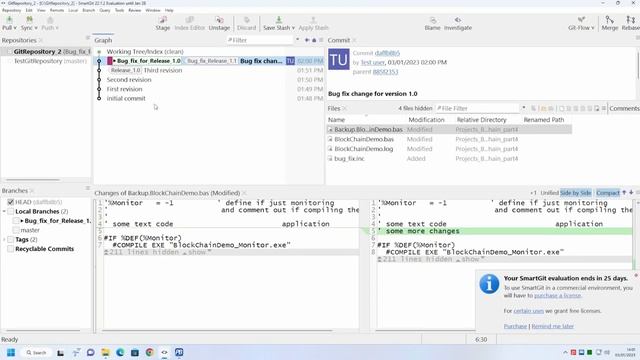This screenshot has height=360, width=640.
Task: Click the Remind me later link
Action: [x=553, y=327]
